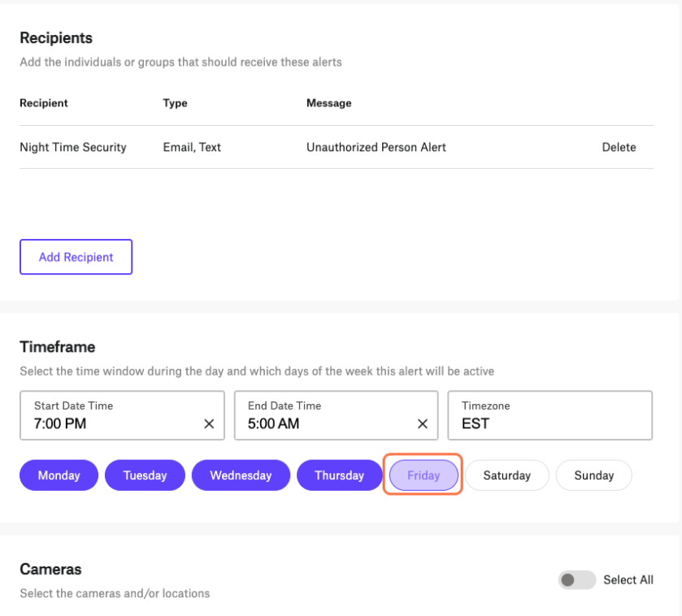The height and width of the screenshot is (616, 682).
Task: Click the Add Recipient button
Action: 76,257
